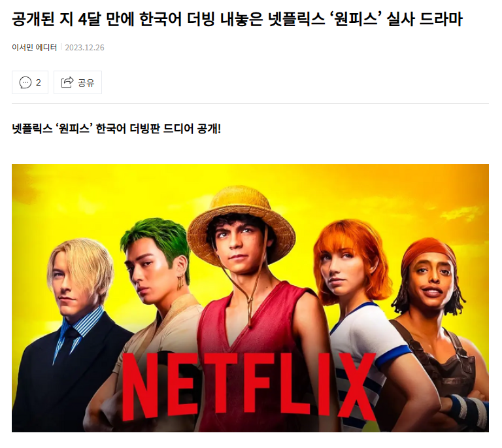Click the share arrow icon
Viewport: 502px width, 448px height.
(x=67, y=82)
